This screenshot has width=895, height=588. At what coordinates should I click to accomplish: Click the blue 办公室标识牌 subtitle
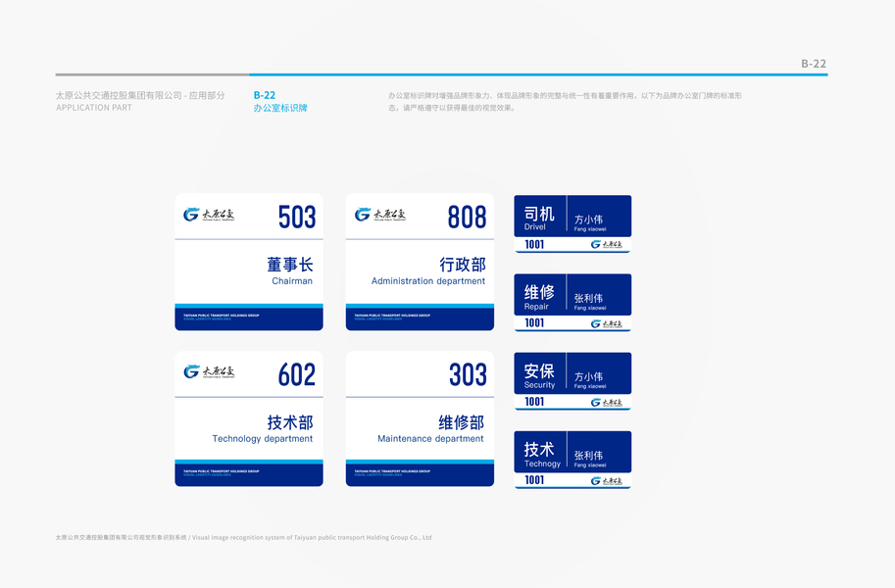pyautogui.click(x=280, y=108)
